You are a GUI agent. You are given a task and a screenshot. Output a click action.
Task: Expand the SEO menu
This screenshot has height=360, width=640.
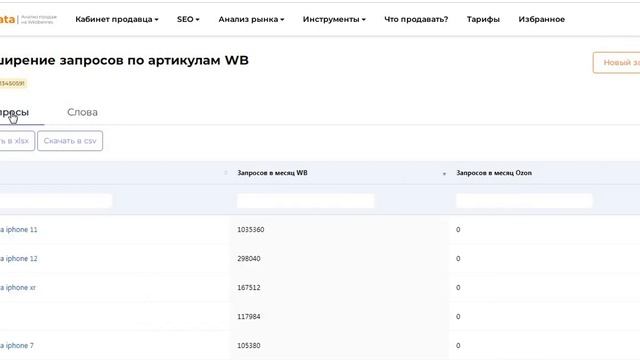point(188,19)
